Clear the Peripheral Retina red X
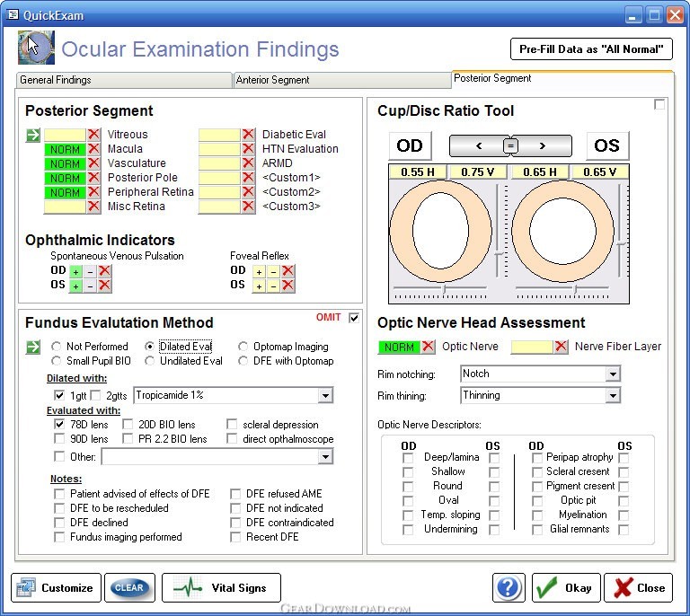Viewport: 690px width, 616px height. [x=93, y=192]
